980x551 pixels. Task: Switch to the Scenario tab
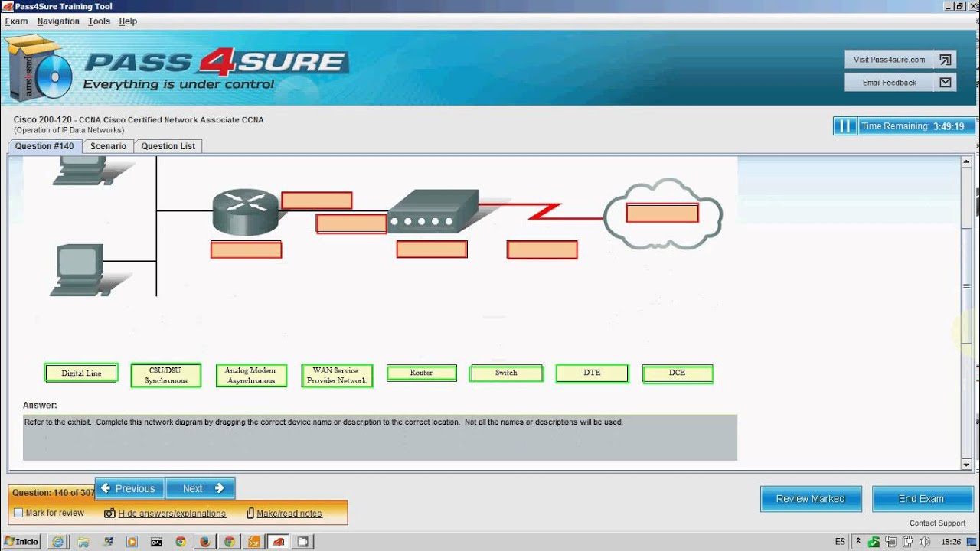[x=108, y=146]
